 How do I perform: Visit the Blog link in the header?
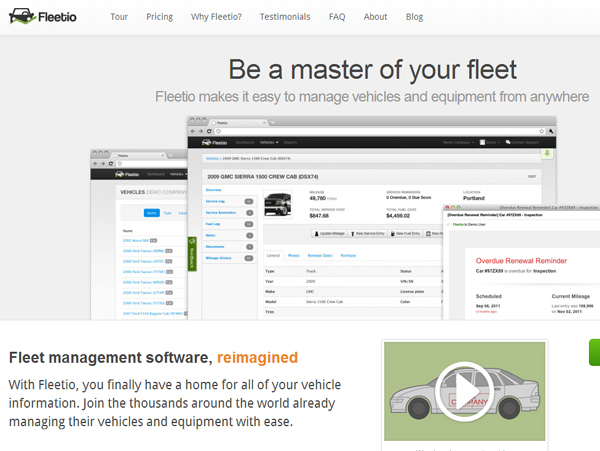(414, 17)
